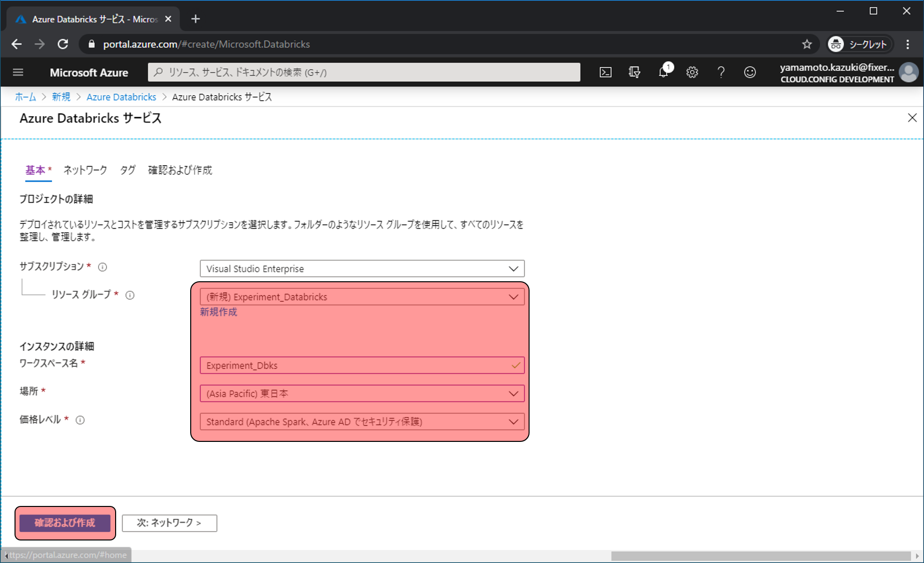Viewport: 924px width, 563px height.
Task: Open the 価格レベル pricing tier dropdown
Action: [x=362, y=422]
